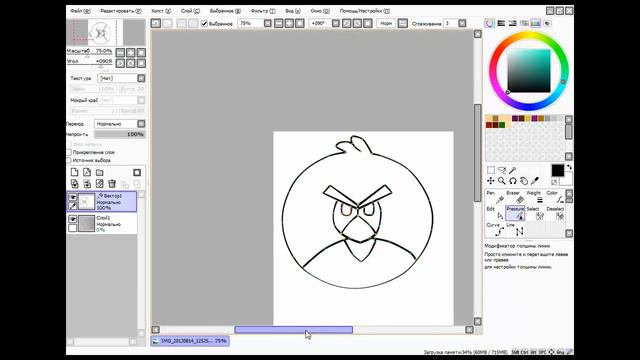Choose the Weight line tool
The image size is (640, 360).
click(535, 197)
